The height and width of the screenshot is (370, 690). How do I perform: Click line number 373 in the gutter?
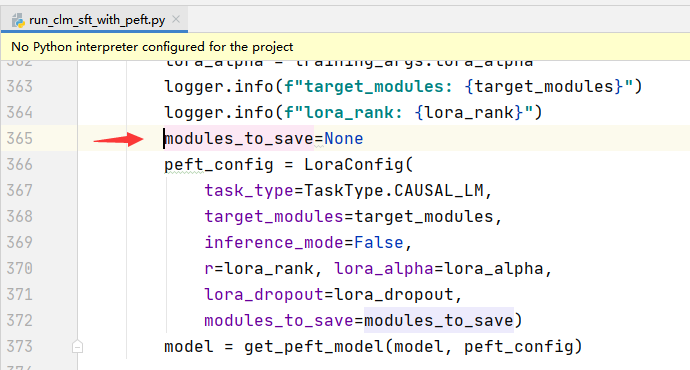[20, 346]
